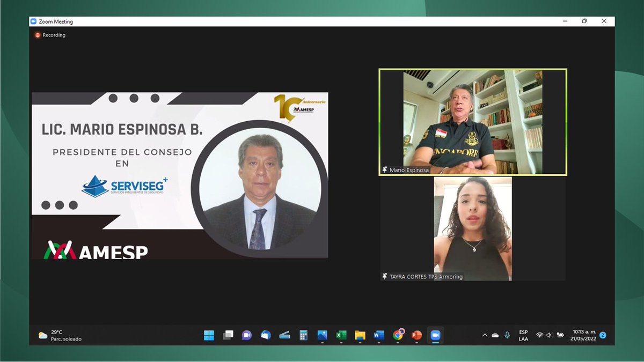The height and width of the screenshot is (362, 644).
Task: Open the purple Chat app in taskbar
Action: (247, 335)
